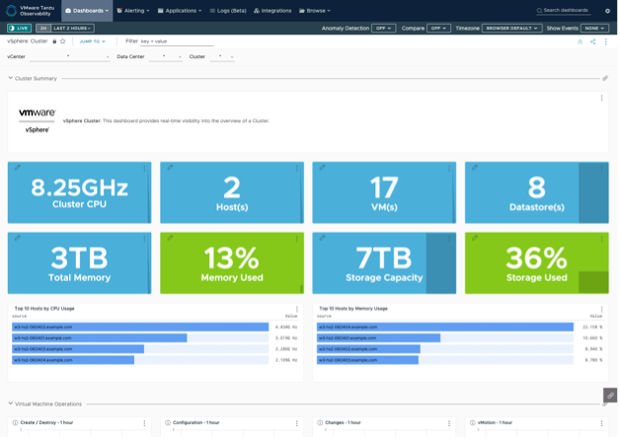Click the settings gear icon in top bar
Screen dimensions: 620x440
[x=607, y=10]
